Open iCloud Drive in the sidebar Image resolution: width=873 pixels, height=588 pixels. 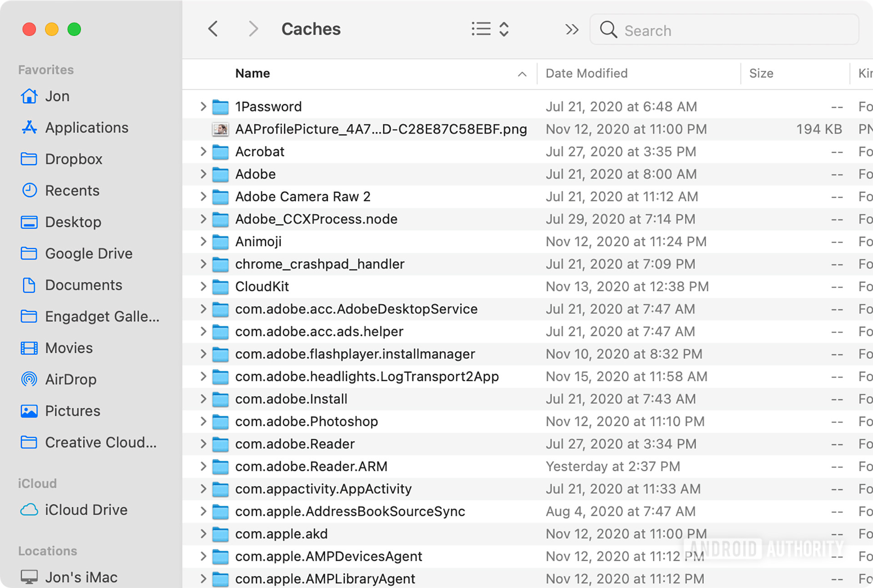click(86, 510)
